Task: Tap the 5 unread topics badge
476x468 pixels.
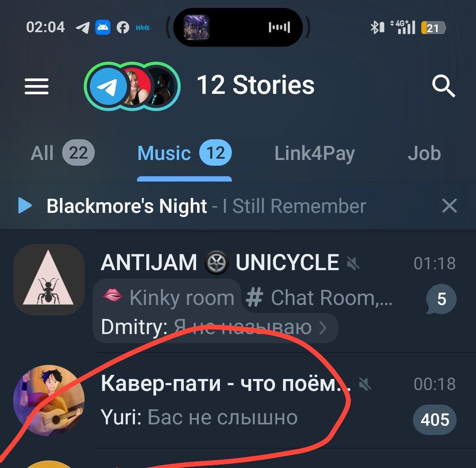Action: click(441, 299)
